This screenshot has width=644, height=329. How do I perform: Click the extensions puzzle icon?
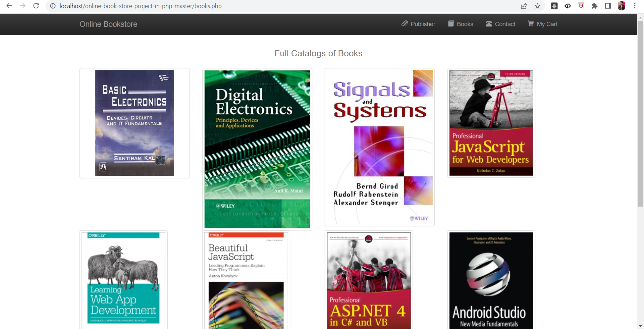click(594, 6)
